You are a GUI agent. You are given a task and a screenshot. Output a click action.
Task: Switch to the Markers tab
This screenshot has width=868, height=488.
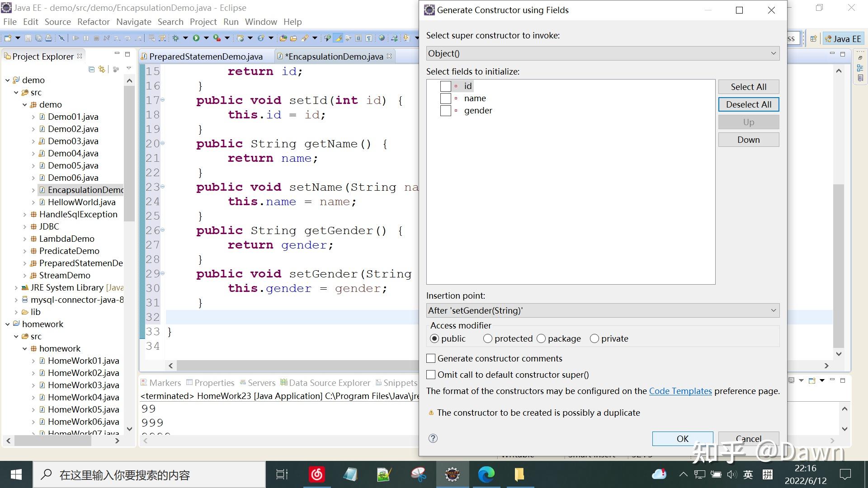(x=160, y=383)
